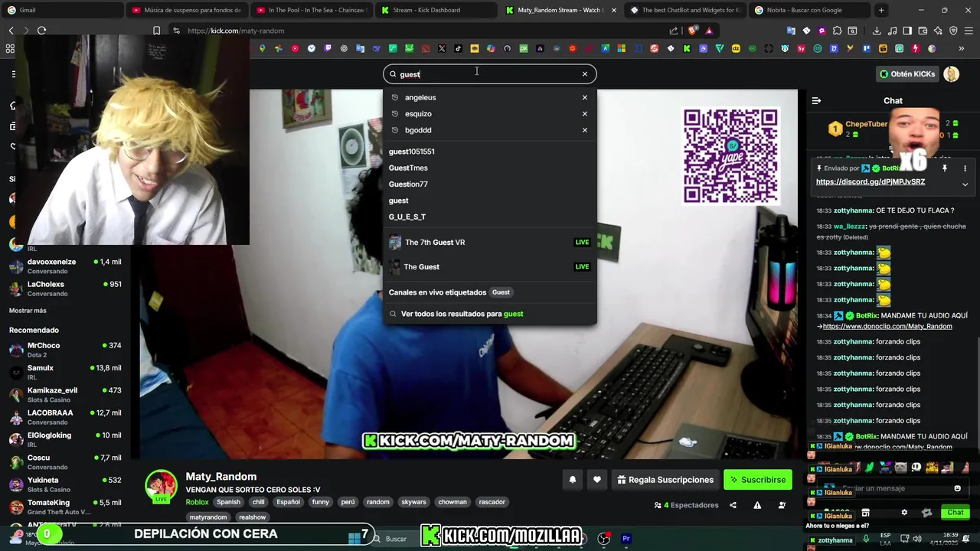Choose the G_U_E_S_T suggestion
This screenshot has width=980, height=551.
pos(407,217)
